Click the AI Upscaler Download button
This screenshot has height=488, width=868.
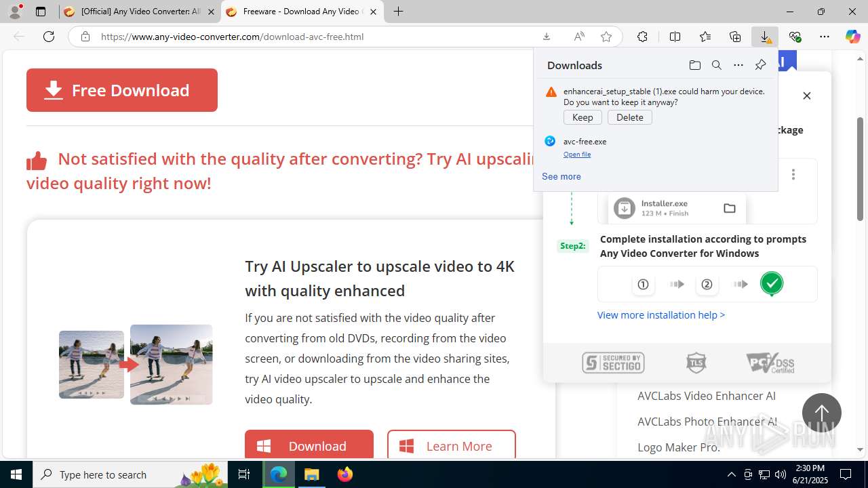(309, 445)
